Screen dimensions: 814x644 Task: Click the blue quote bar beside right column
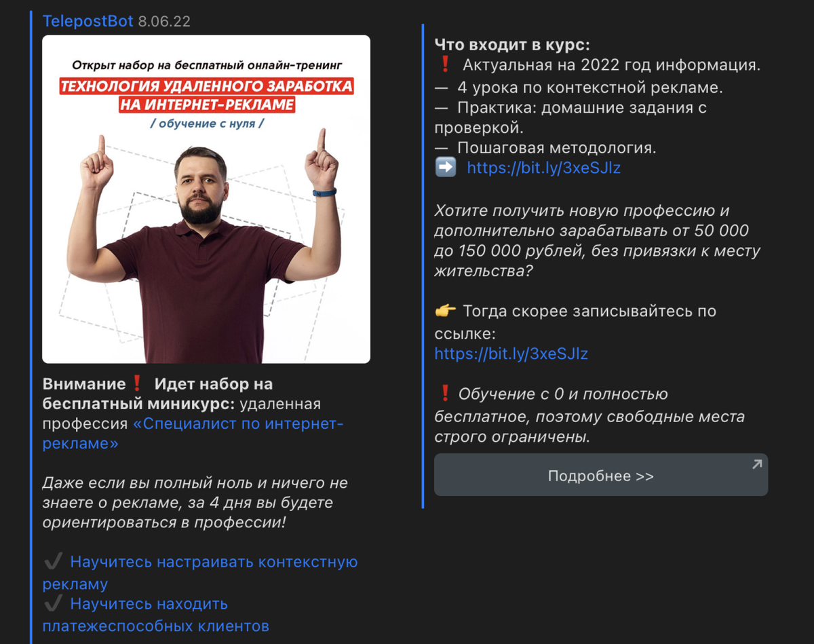[423, 266]
